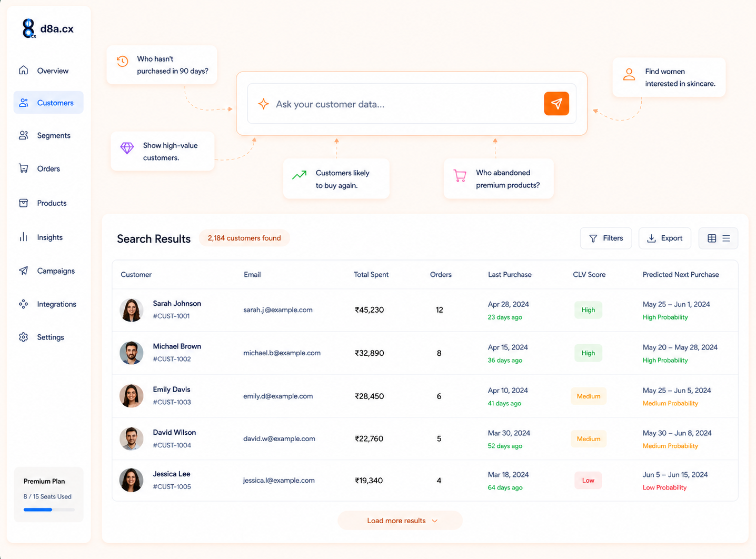
Task: Open the Segments page
Action: (48, 135)
